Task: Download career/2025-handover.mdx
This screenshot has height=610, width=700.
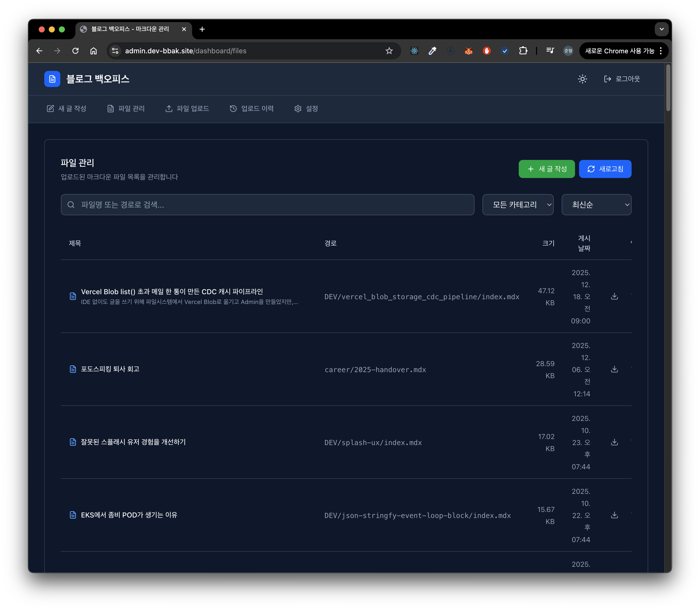Action: (x=614, y=369)
